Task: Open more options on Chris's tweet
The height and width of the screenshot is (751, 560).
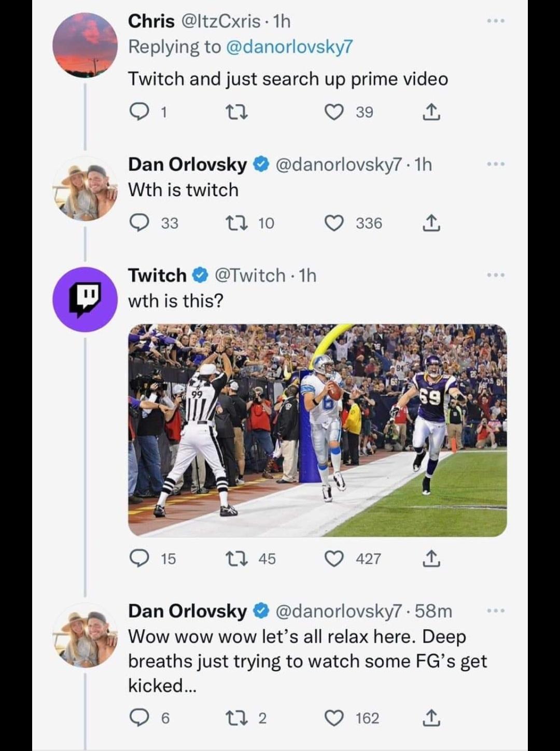Action: pos(496,21)
